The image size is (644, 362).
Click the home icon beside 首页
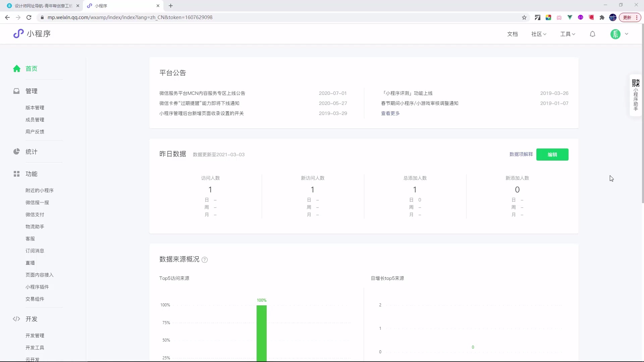(17, 69)
